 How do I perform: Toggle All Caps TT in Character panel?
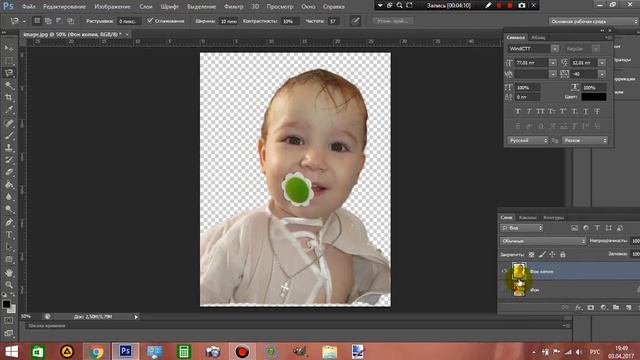[540, 111]
